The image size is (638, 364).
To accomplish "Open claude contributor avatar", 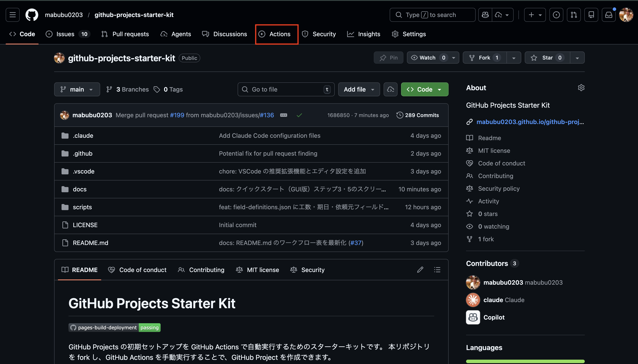I will coord(473,300).
